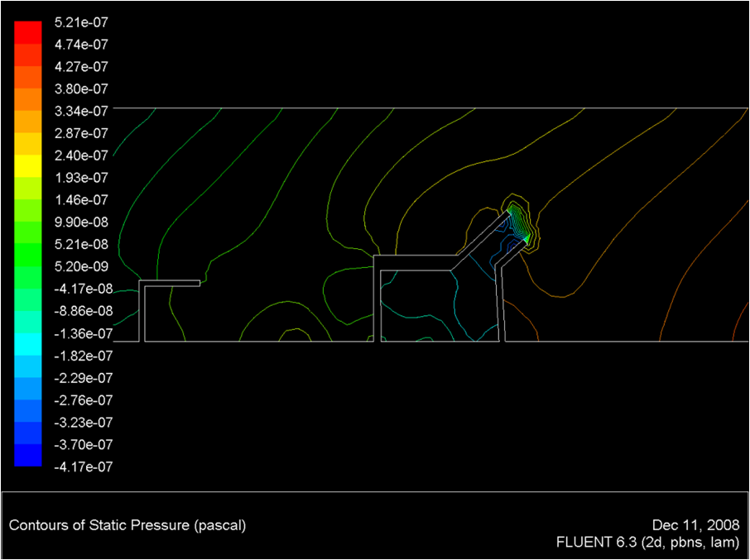Viewport: 750px width, 560px height.
Task: Pick the 2.40e-07 legend label
Action: pos(81,156)
